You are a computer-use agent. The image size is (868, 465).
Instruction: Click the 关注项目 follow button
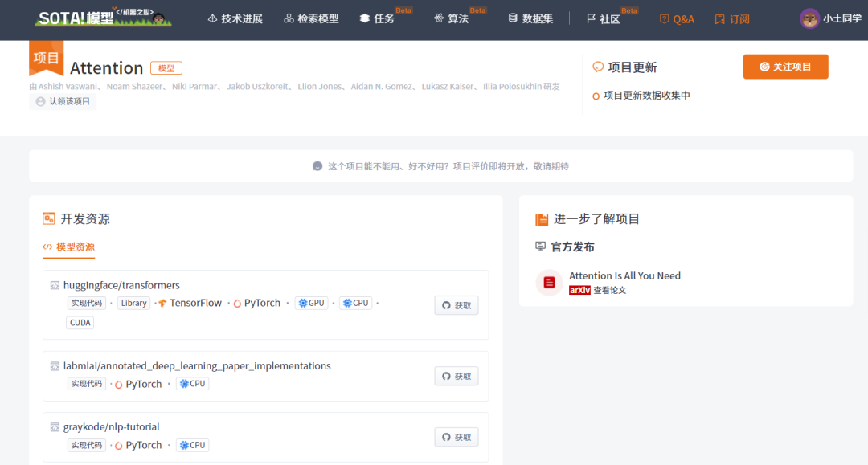point(785,67)
